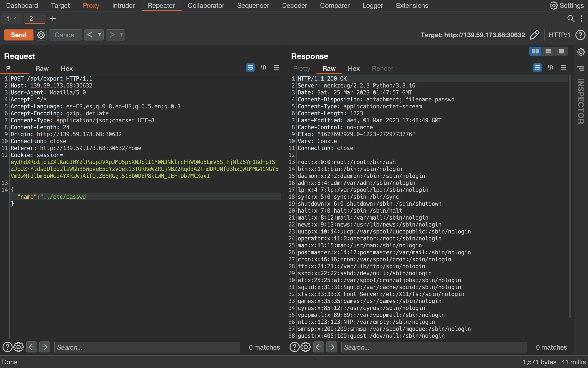This screenshot has height=368, width=588.
Task: Click Inspector layout lines icon
Action: coord(581,69)
